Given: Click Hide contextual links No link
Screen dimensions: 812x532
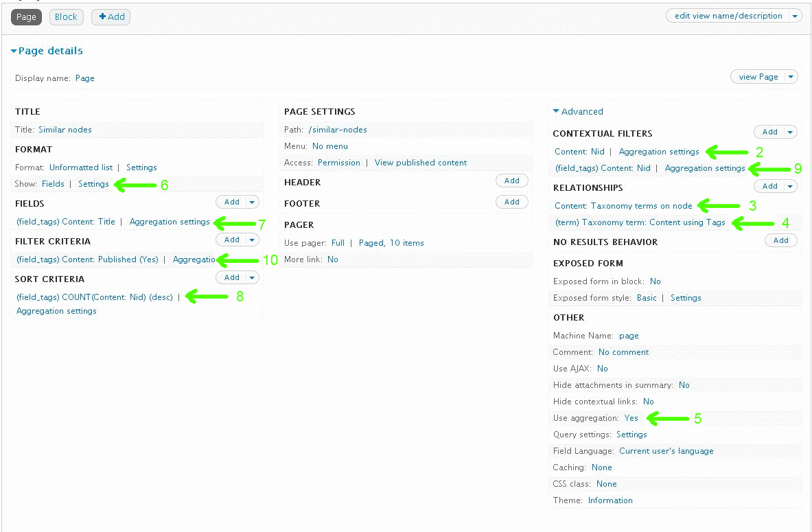Looking at the screenshot, I should pos(649,402).
